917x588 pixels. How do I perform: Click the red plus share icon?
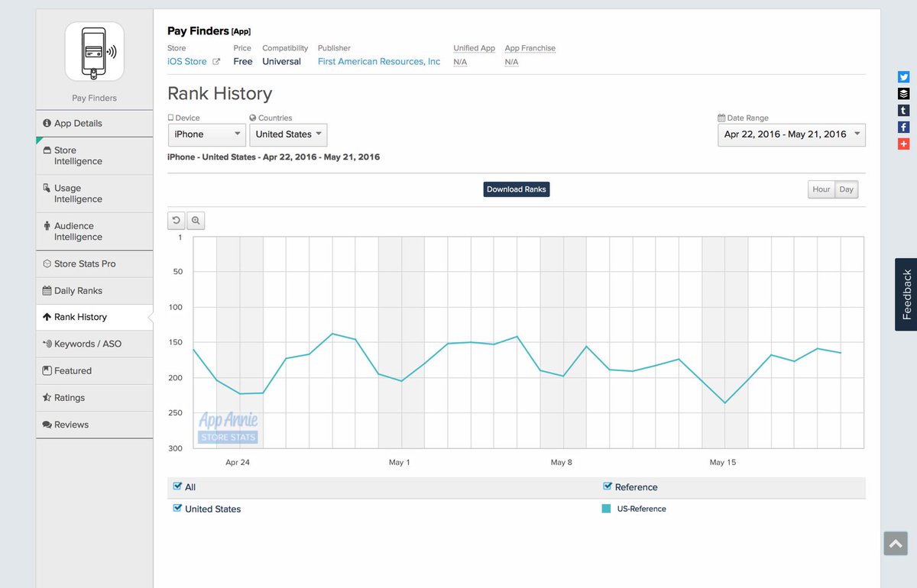tap(903, 144)
